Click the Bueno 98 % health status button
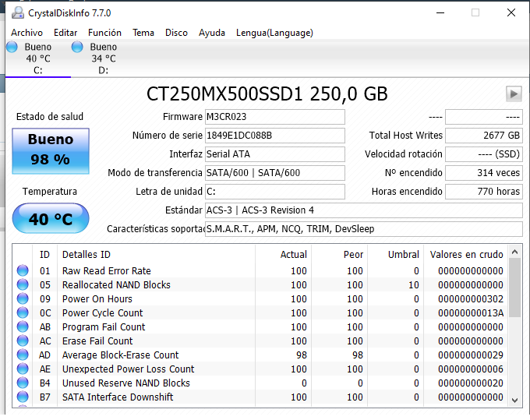The image size is (530, 420). 51,151
